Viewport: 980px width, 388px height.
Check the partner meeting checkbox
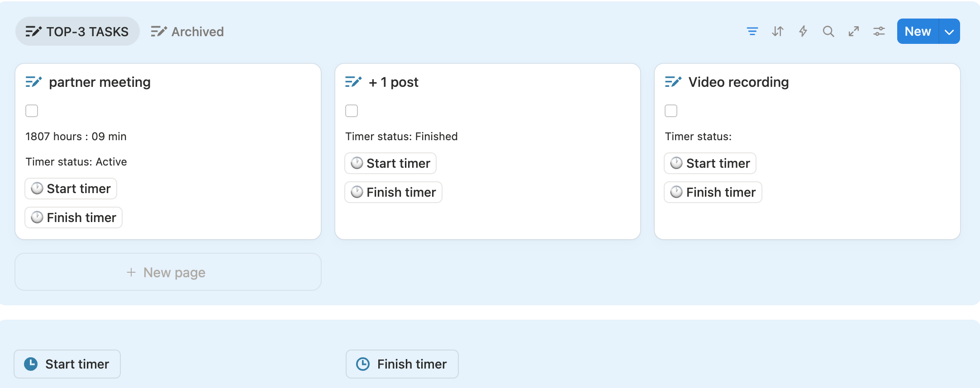pyautogui.click(x=32, y=111)
